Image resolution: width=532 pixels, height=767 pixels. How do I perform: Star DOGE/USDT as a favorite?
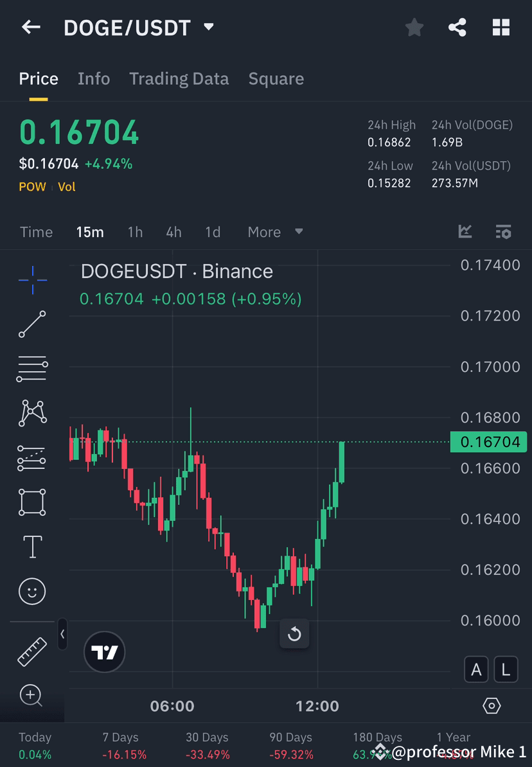click(414, 27)
